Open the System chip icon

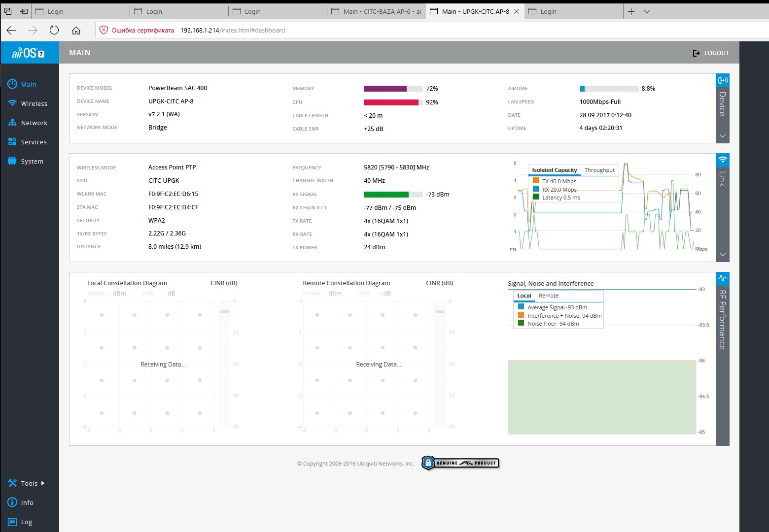[12, 161]
